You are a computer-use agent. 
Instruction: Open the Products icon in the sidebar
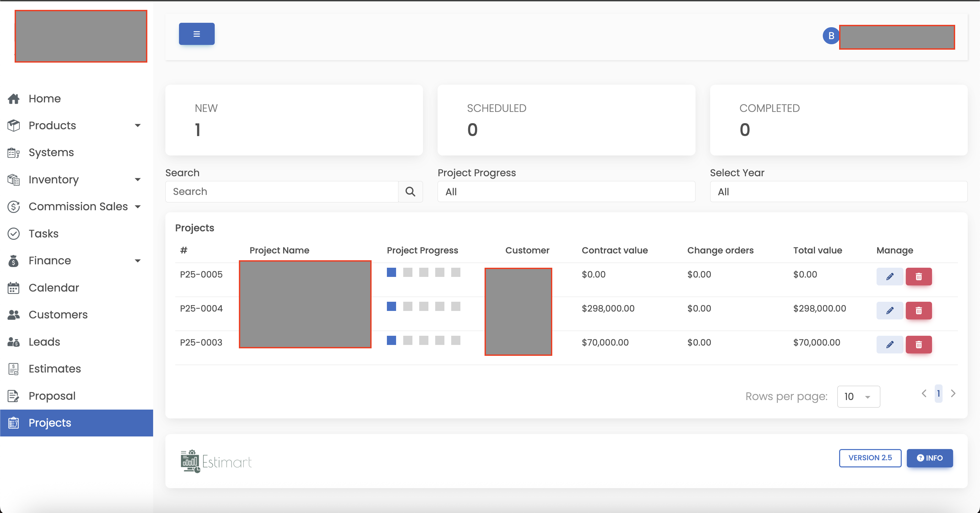pos(14,125)
